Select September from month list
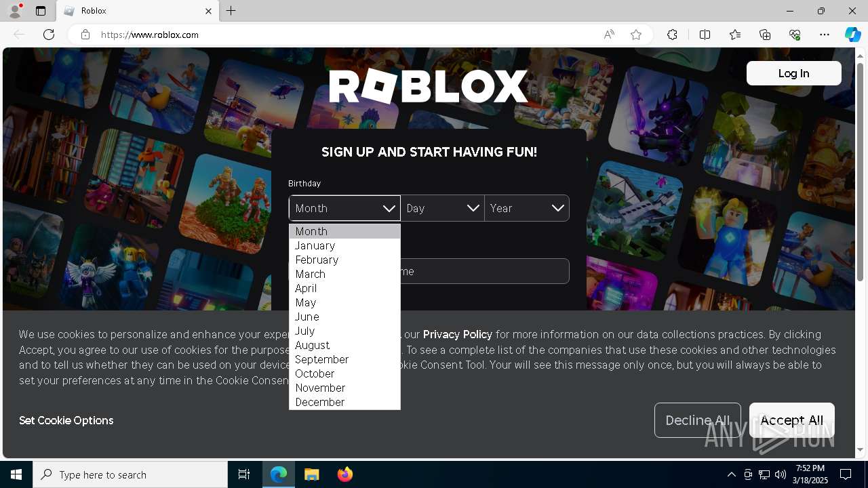 pyautogui.click(x=344, y=359)
